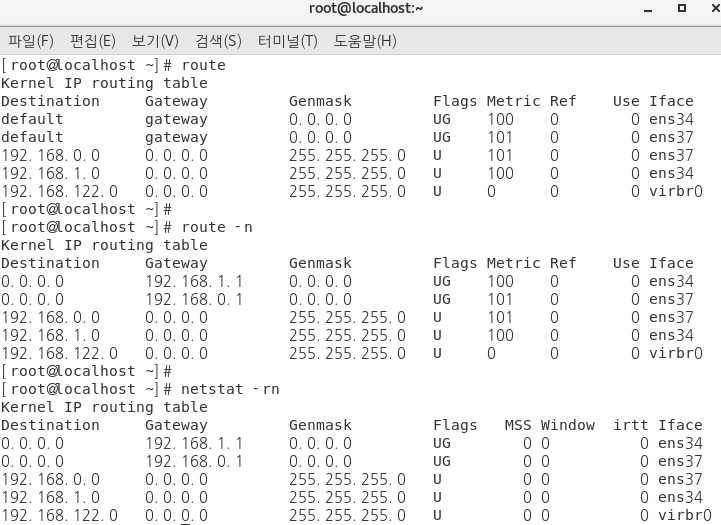Click gateway 192.168.1.1 in netstat -rn output
Screen dimensions: 721x525
194,443
